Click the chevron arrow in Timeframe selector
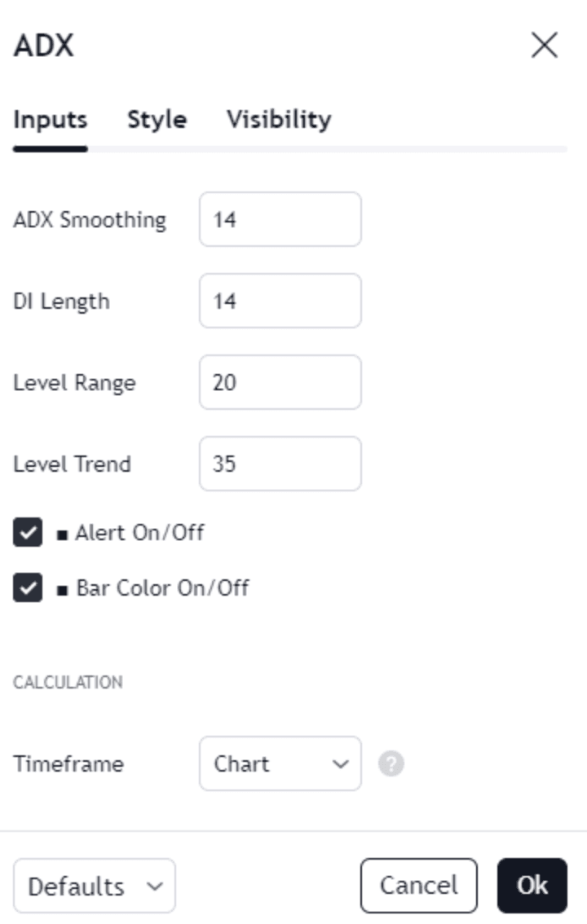The image size is (587, 924). click(x=341, y=764)
